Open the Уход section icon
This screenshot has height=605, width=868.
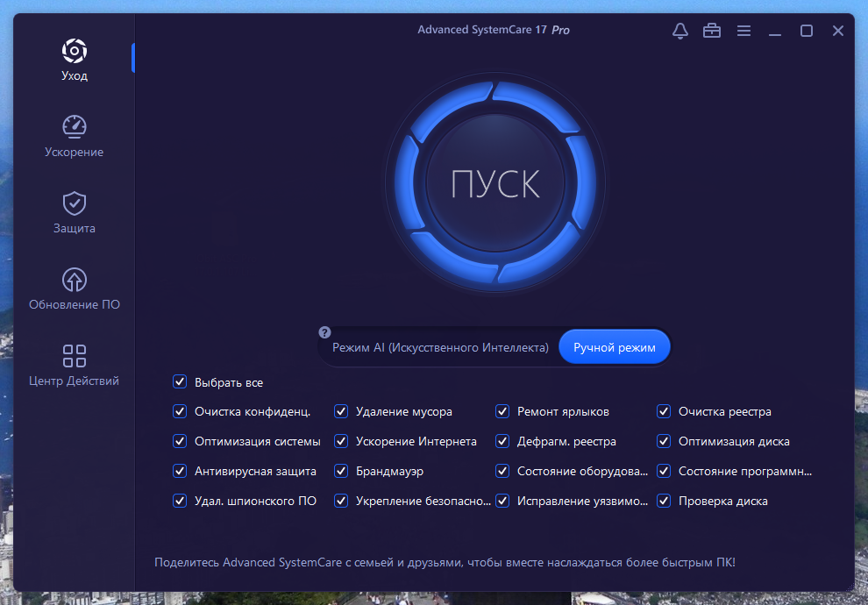point(75,51)
